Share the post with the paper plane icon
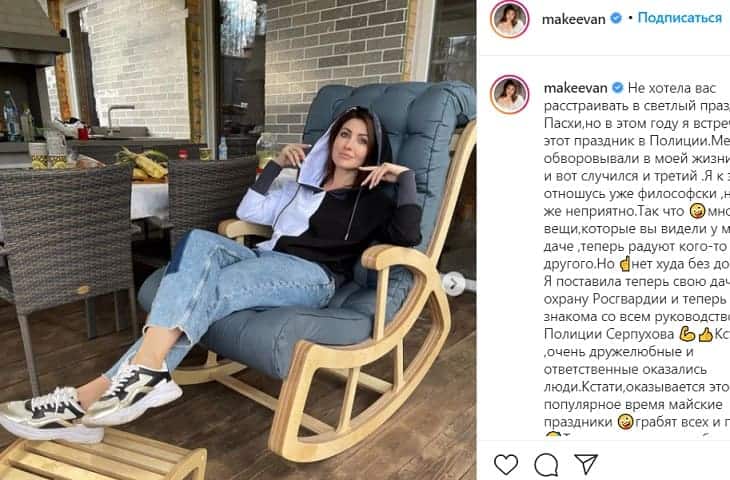Image resolution: width=730 pixels, height=480 pixels. pyautogui.click(x=586, y=464)
